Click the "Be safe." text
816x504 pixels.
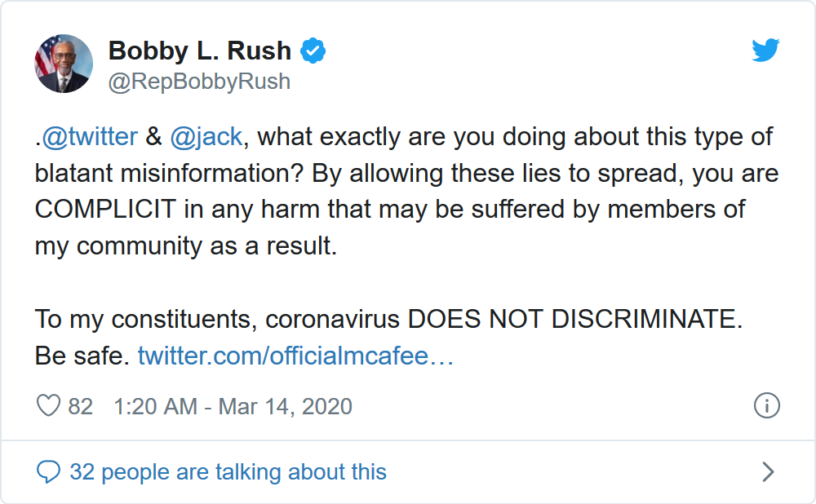click(82, 356)
